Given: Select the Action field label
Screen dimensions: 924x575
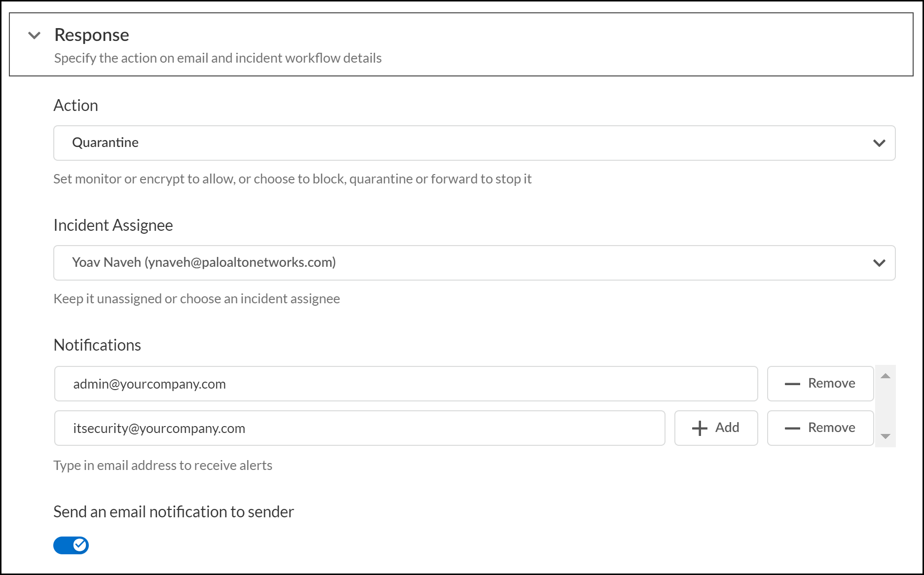Looking at the screenshot, I should tap(75, 105).
